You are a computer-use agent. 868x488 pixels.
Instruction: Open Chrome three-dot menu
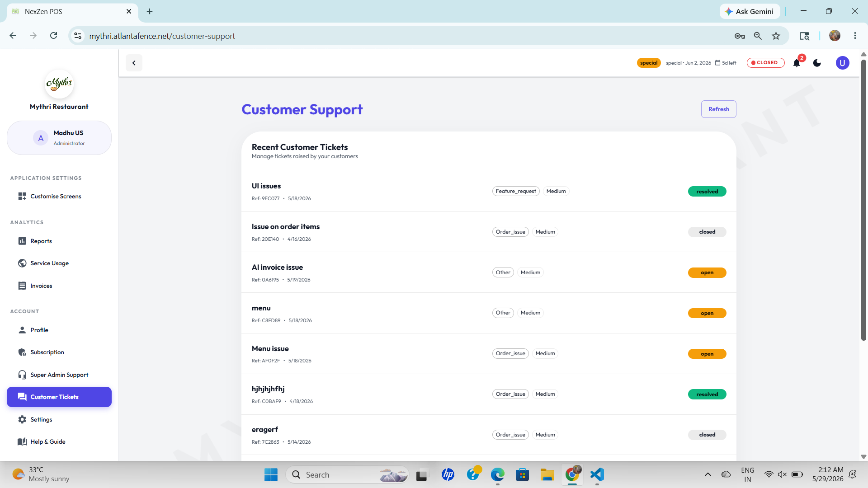[855, 36]
